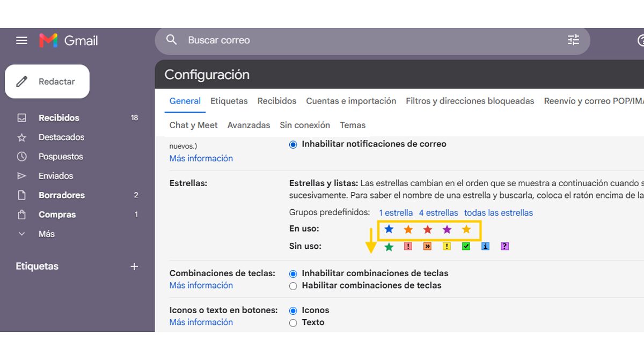Switch to the General tab
Image resolution: width=644 pixels, height=362 pixels.
(185, 101)
